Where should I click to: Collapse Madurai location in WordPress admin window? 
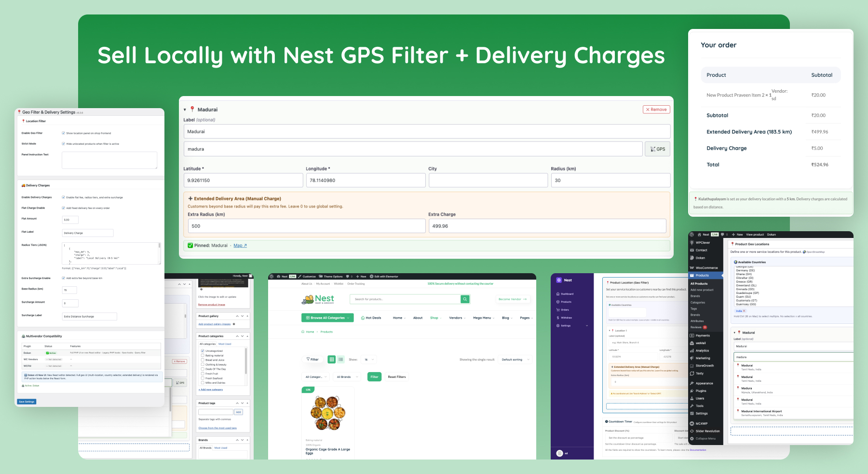tap(734, 333)
